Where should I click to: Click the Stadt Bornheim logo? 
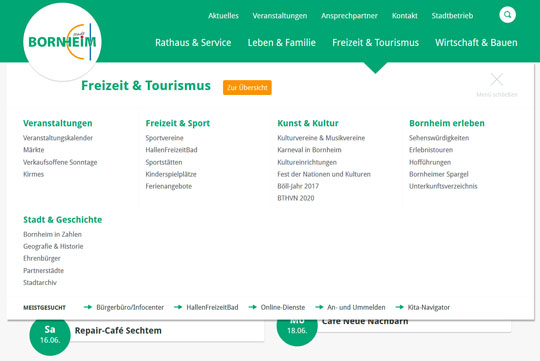coord(62,42)
